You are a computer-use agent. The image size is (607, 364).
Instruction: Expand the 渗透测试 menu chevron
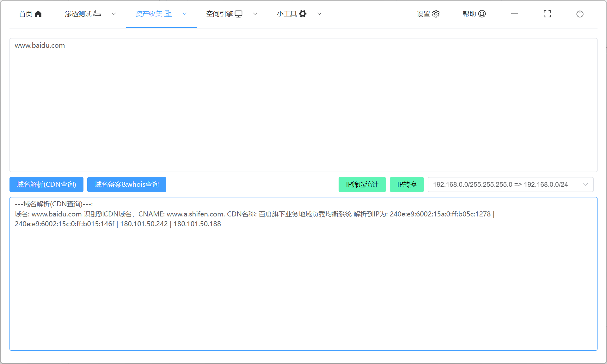tap(114, 14)
